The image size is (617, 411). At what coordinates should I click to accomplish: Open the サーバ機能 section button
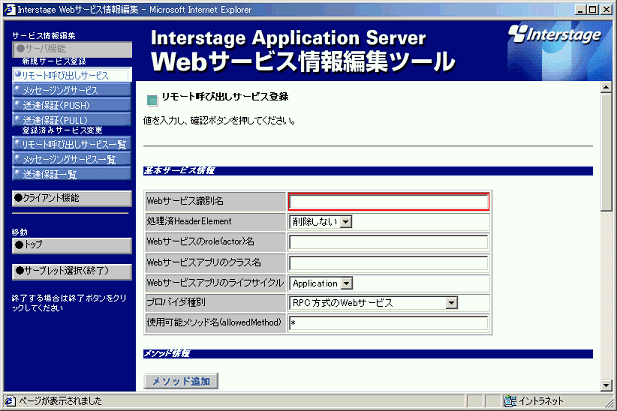tap(72, 49)
